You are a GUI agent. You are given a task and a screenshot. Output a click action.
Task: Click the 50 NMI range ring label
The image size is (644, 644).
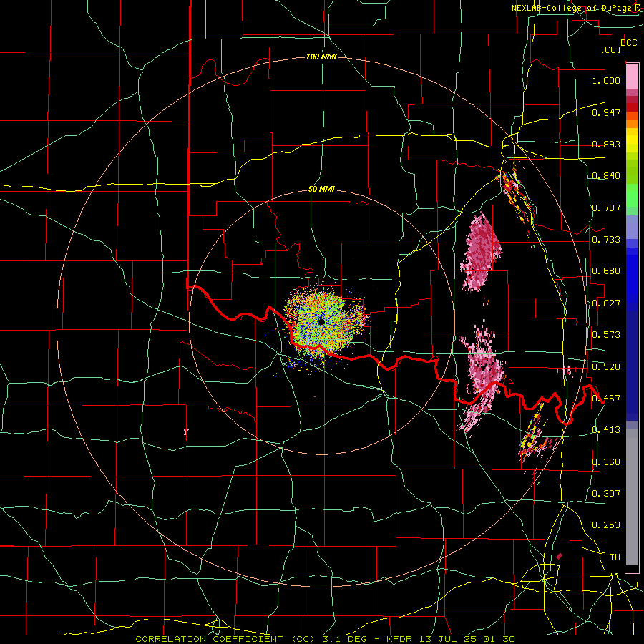321,189
